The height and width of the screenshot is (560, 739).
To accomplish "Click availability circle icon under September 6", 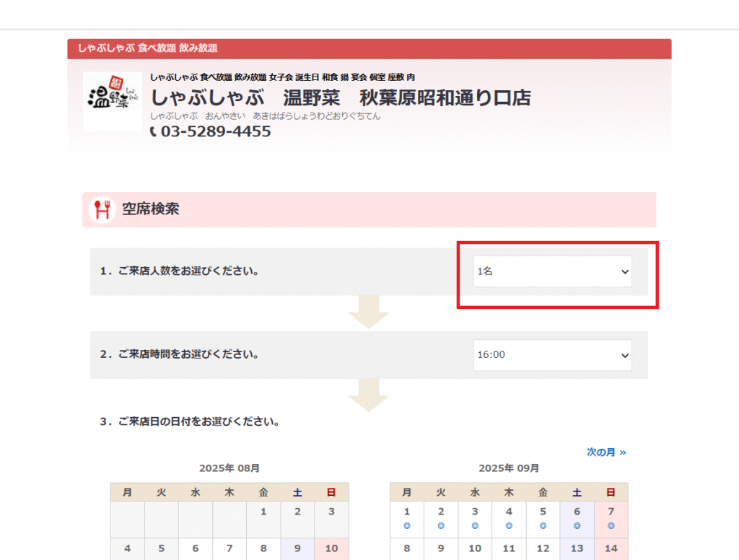I will click(577, 525).
